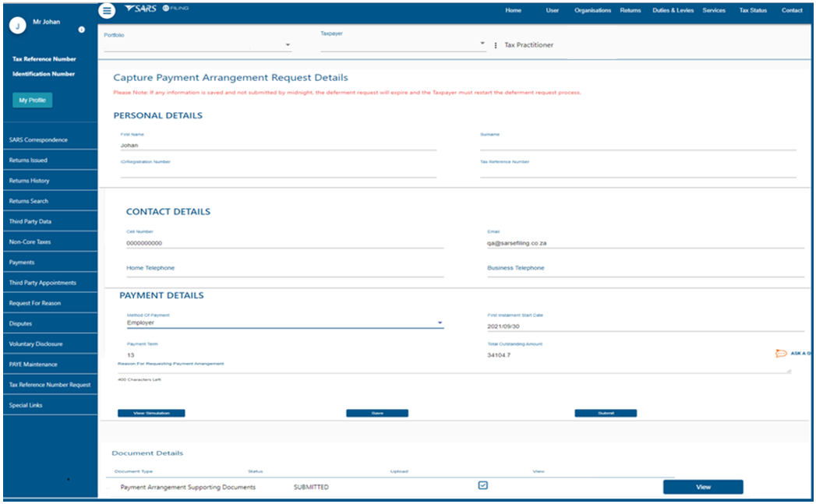Open the Method Of Payment dropdown
Screen dimensions: 816x504
[x=440, y=322]
